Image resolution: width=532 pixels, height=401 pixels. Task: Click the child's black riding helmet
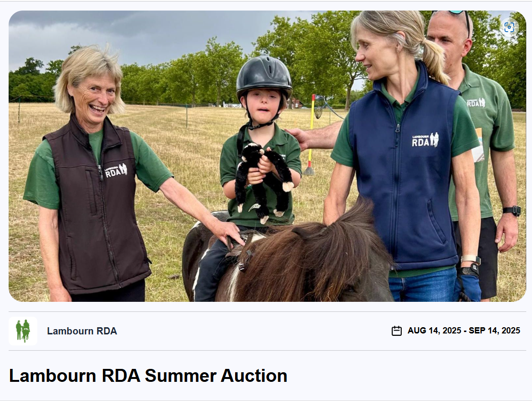coord(264,77)
